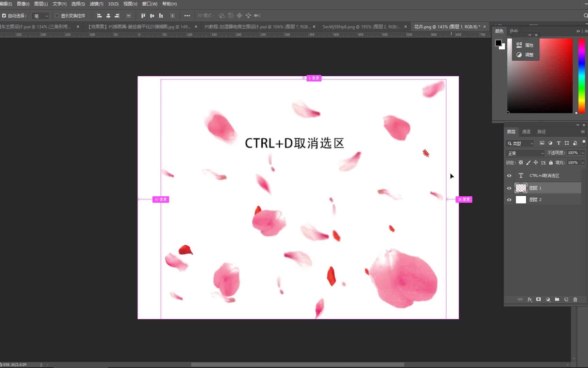
Task: Toggle visibility eye of 图层 1
Action: [509, 188]
